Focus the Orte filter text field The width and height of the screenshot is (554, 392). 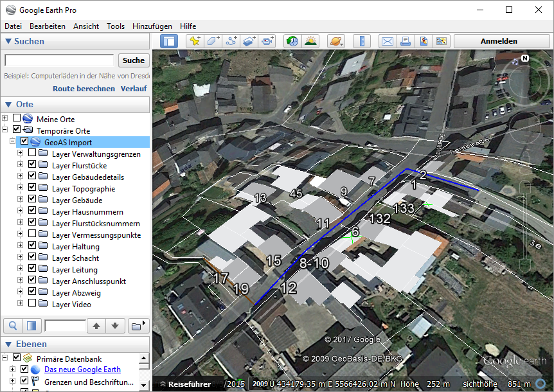click(x=66, y=326)
